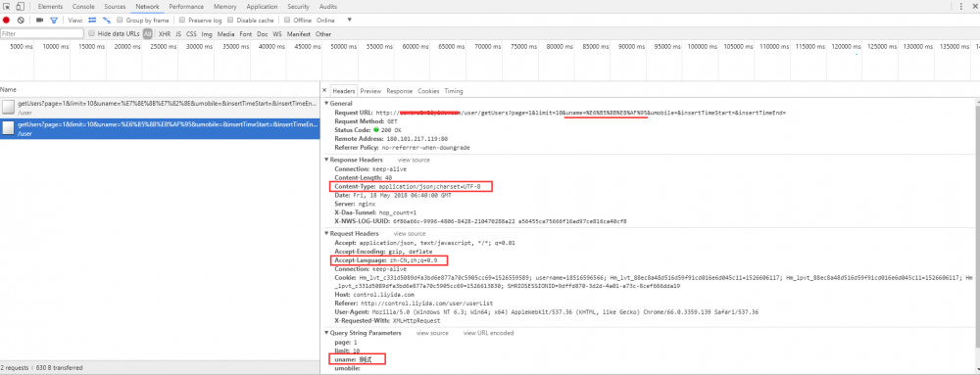Image resolution: width=980 pixels, height=375 pixels.
Task: Select the highlighted second getUsers request row
Action: [160, 128]
